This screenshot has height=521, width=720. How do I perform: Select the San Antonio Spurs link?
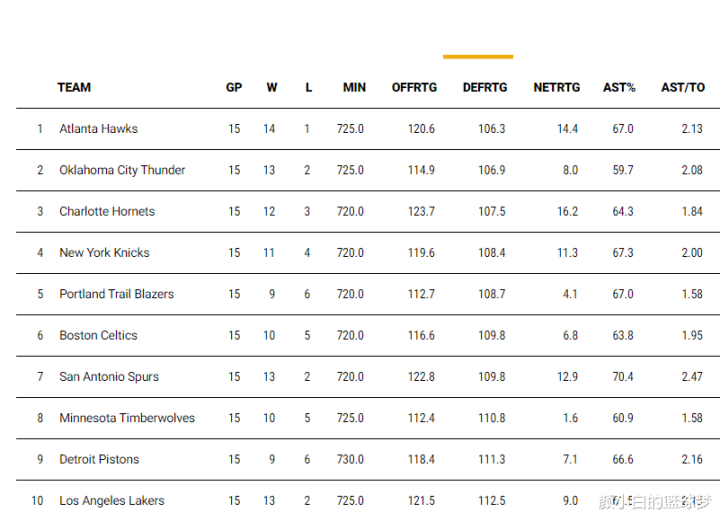click(109, 377)
